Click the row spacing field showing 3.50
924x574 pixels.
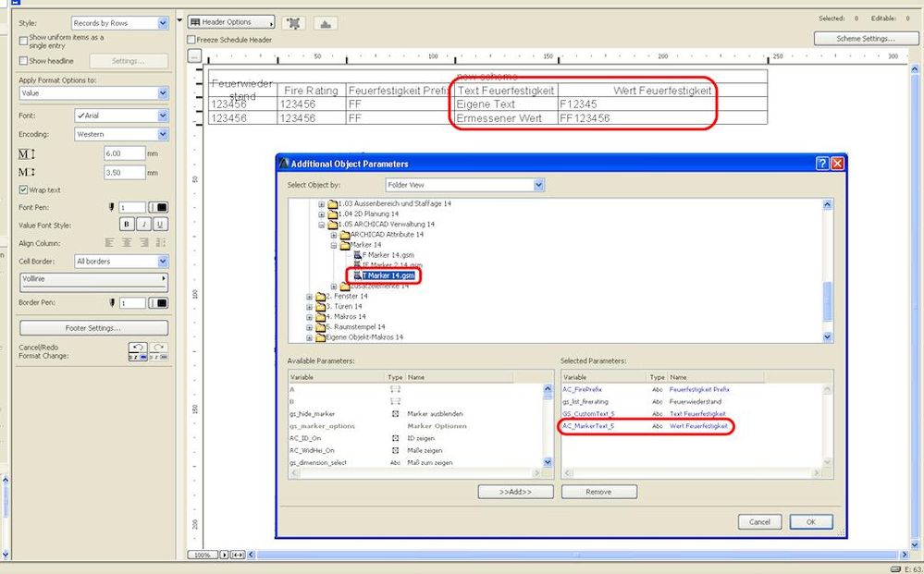tap(124, 173)
